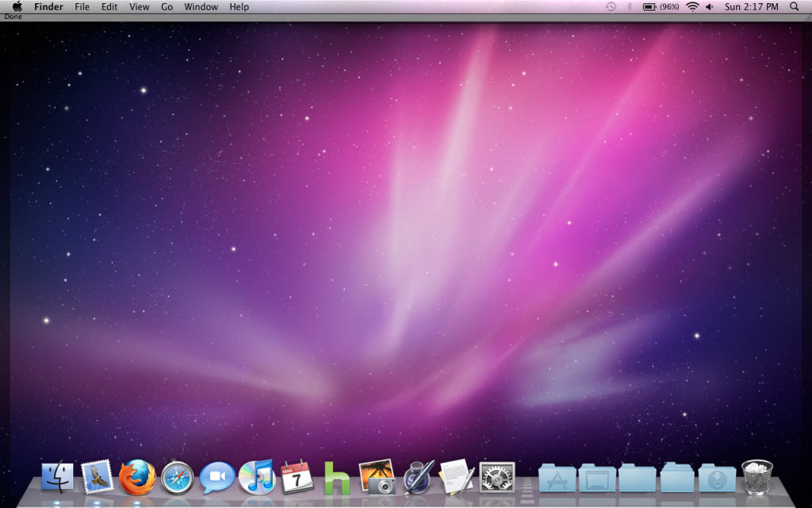Viewport: 812px width, 508px height.
Task: Open Applications folder stack in Dock
Action: (557, 478)
